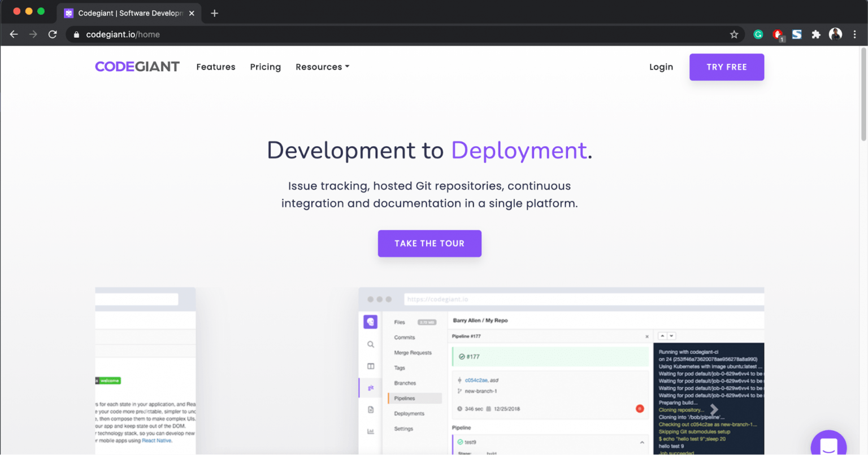The width and height of the screenshot is (868, 455).
Task: Click the up arrow above the build log
Action: (x=662, y=336)
